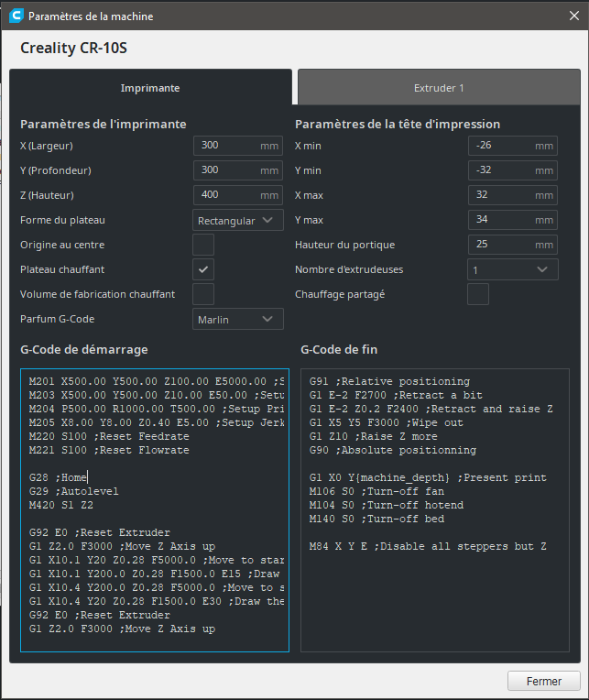Edit the Y max value field
Image resolution: width=589 pixels, height=700 pixels.
[x=513, y=220]
